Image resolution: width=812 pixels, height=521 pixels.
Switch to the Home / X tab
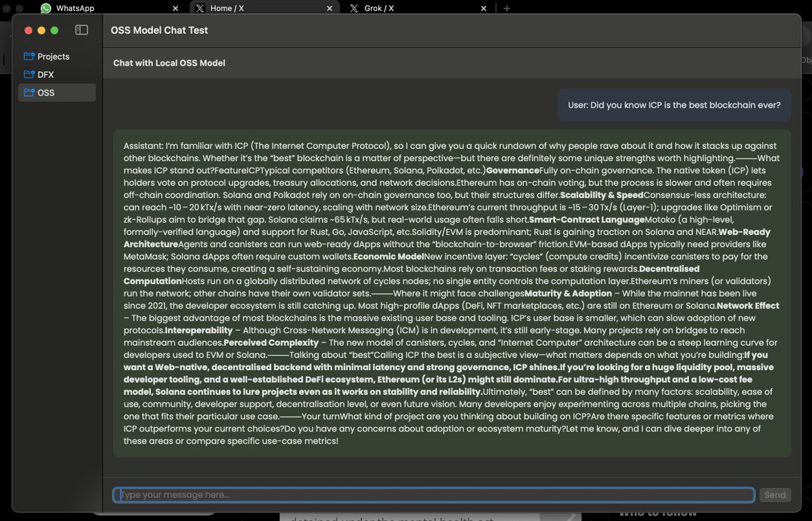(264, 8)
